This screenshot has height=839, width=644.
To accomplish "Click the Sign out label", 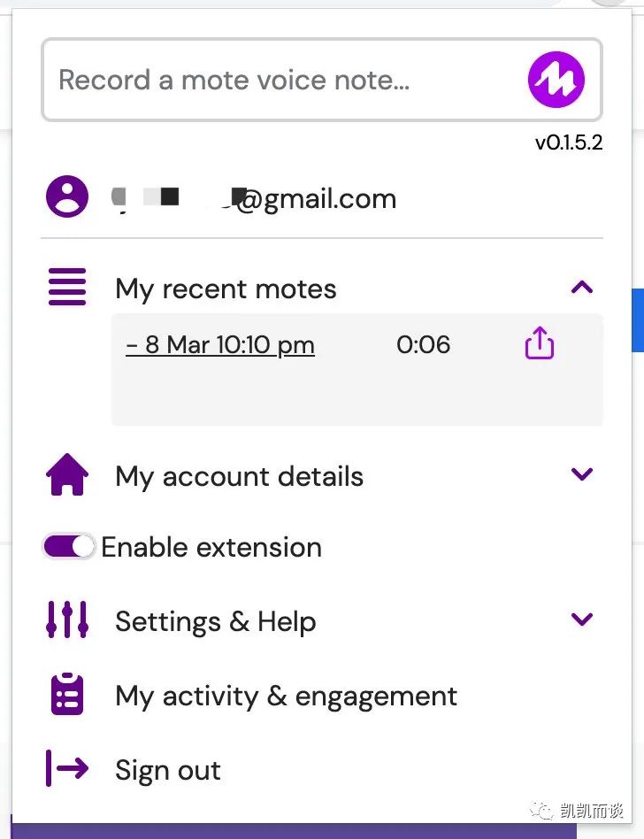I will (x=168, y=771).
